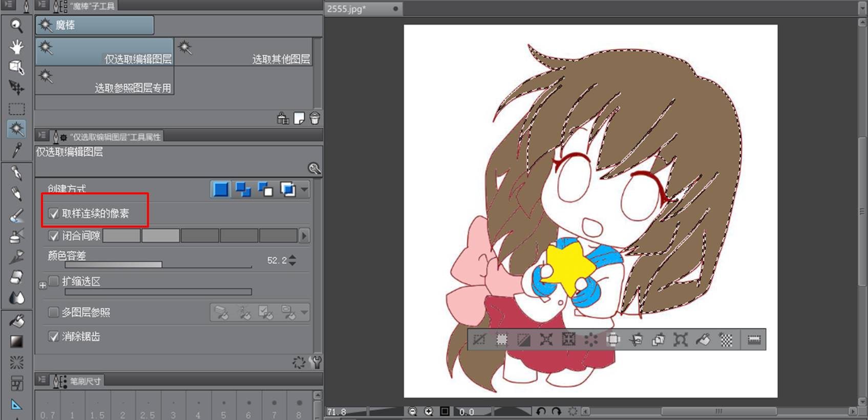Fill the selection from launcher
The height and width of the screenshot is (420, 868).
(703, 340)
